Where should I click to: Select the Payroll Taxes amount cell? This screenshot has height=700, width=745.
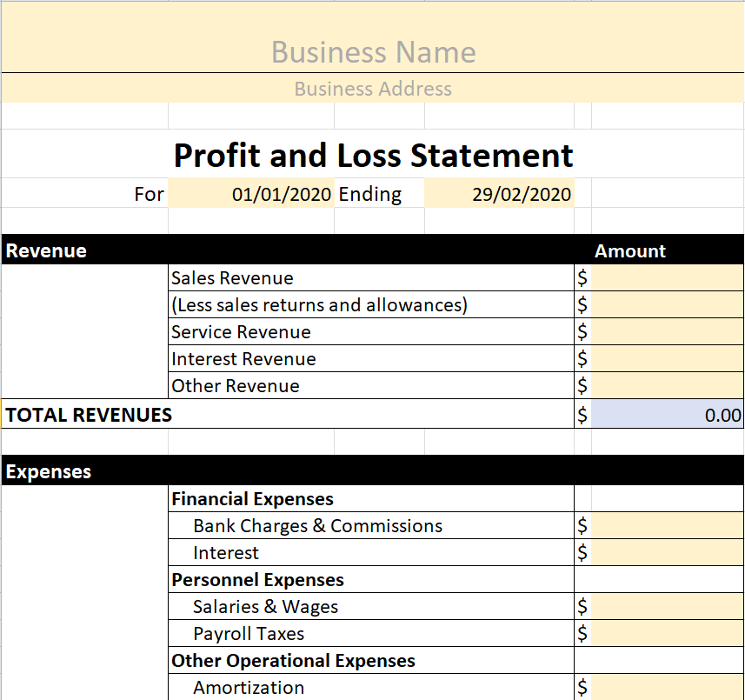point(667,634)
